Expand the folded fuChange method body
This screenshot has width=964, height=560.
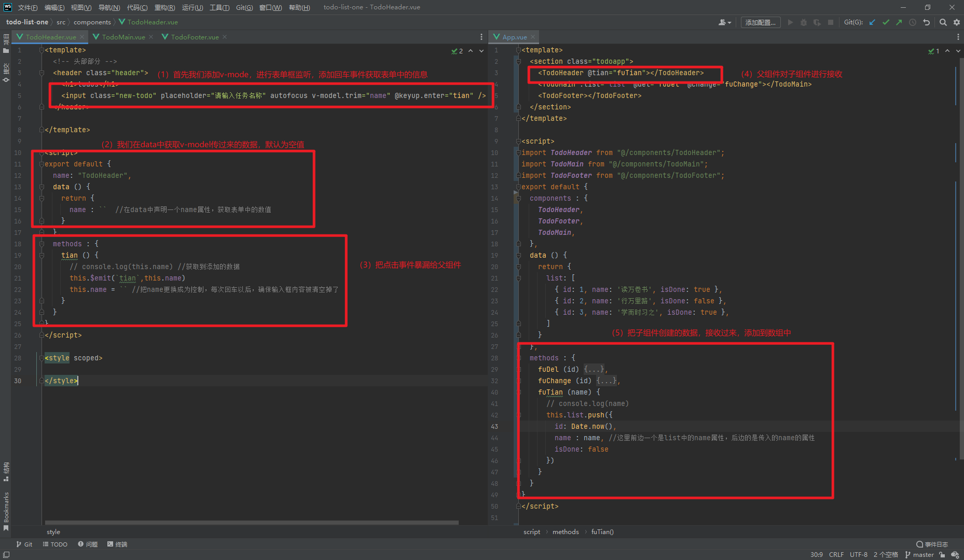(x=607, y=381)
